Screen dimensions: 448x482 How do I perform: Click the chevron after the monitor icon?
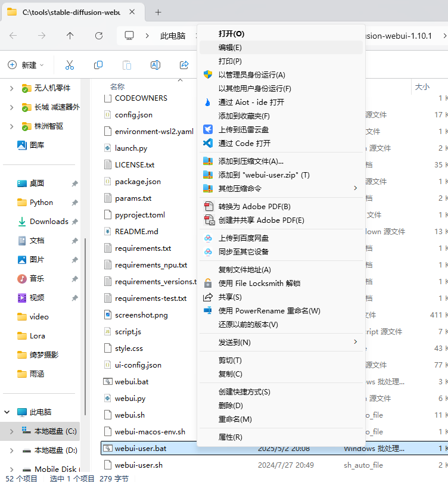[x=147, y=36]
